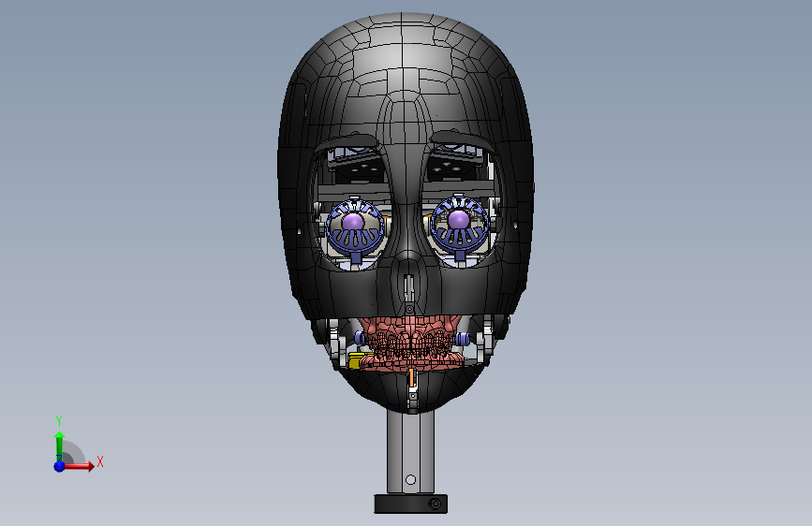
Task: Click the green Y axis arrow of the triad
Action: (59, 446)
